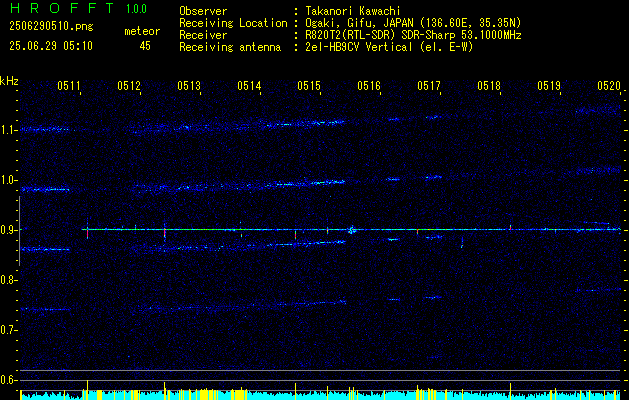Click observer name Takanori Kawachi
Screen dimensions: 629x400
click(x=353, y=11)
